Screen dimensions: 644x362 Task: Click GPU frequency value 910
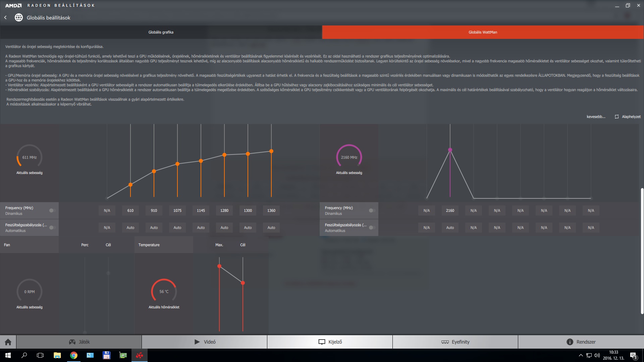point(154,210)
